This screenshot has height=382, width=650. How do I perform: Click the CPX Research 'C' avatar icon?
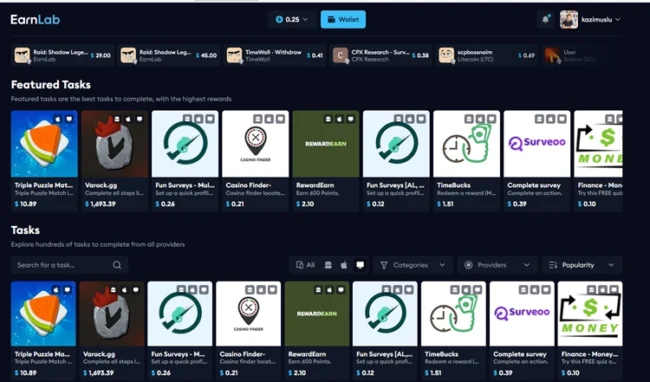coord(341,56)
